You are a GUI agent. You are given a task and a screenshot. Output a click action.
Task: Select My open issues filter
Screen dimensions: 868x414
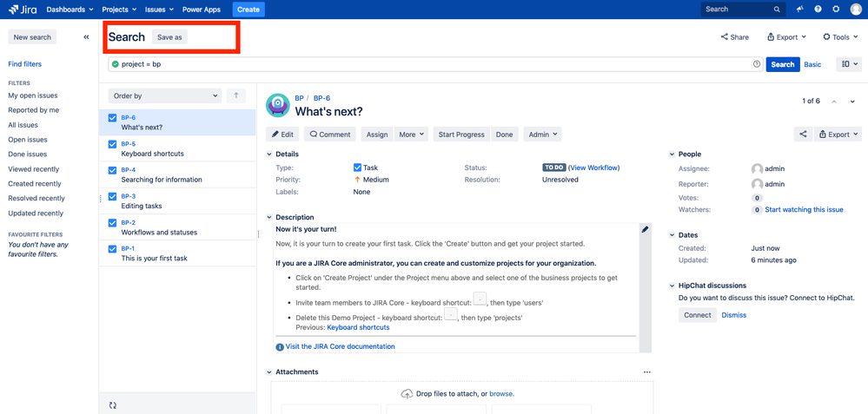pos(33,95)
